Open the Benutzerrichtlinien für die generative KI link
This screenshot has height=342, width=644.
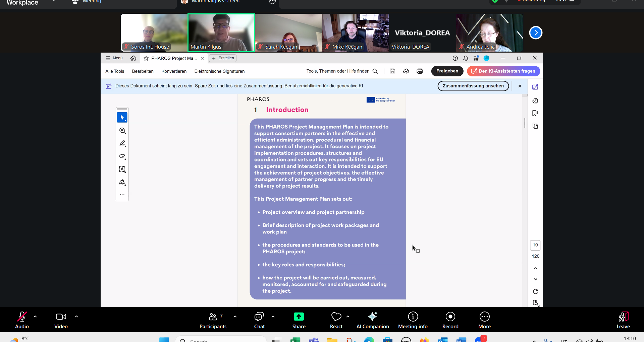323,86
